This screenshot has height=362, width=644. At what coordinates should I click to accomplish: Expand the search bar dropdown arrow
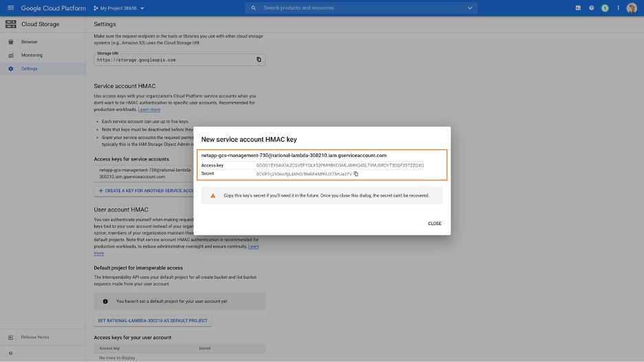470,8
